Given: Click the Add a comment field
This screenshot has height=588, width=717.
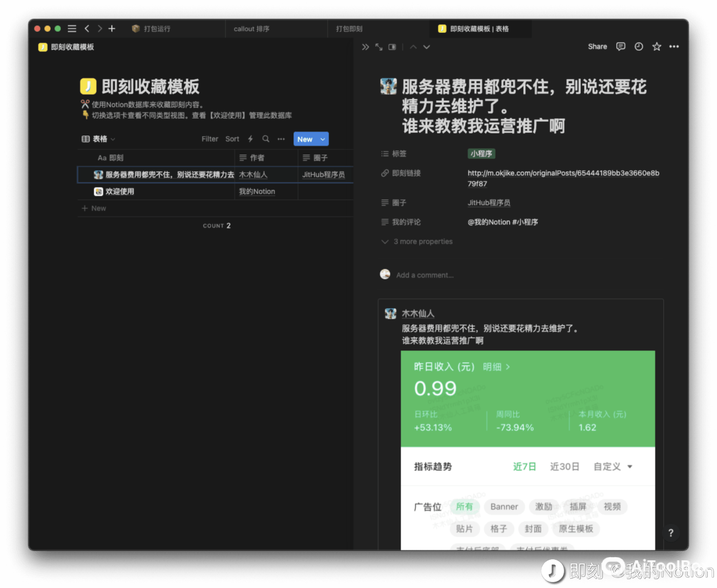Looking at the screenshot, I should point(425,275).
